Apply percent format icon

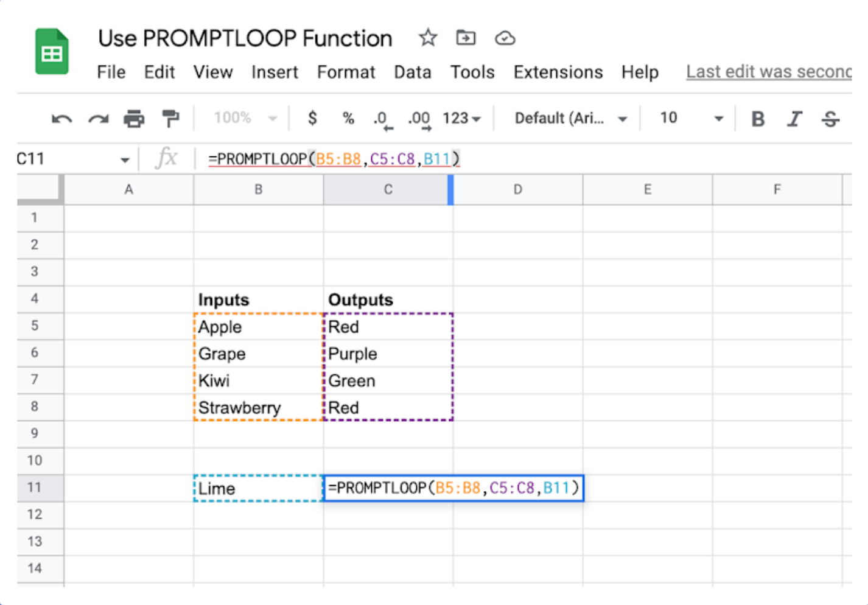[x=348, y=119]
